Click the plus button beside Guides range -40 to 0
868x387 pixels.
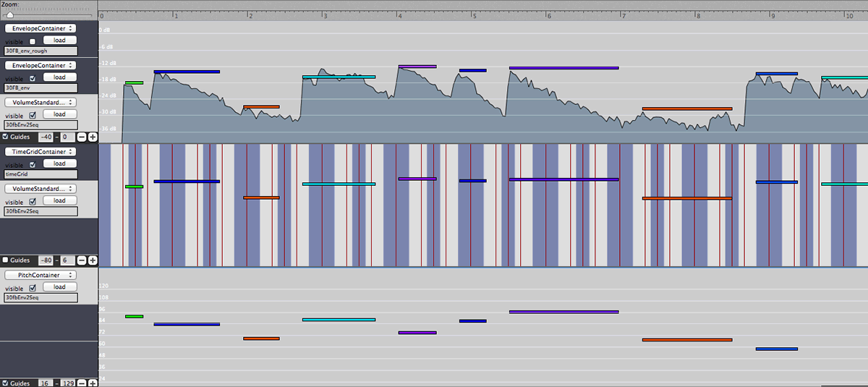(x=93, y=137)
